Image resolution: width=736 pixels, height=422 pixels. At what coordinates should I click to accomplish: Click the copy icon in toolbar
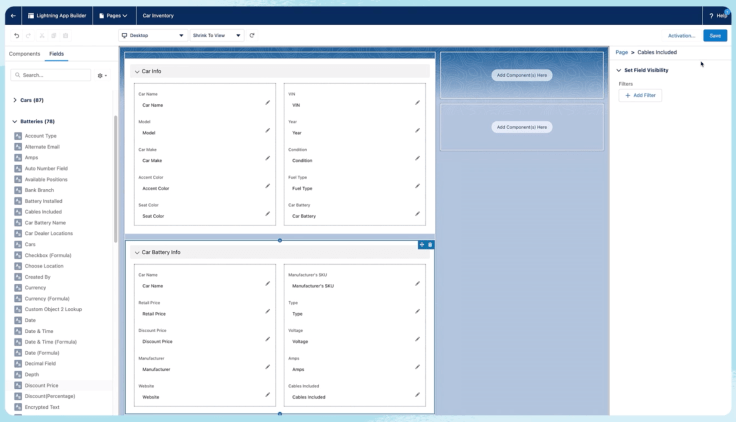pos(54,36)
